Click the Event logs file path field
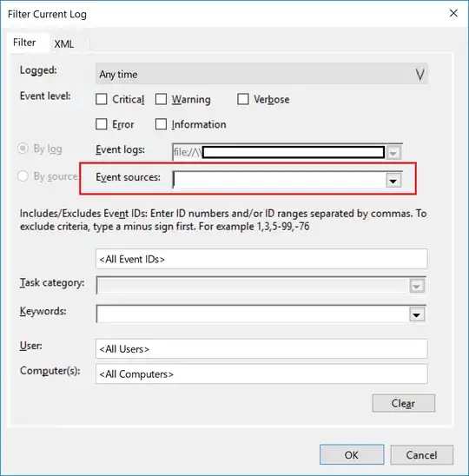This screenshot has height=476, width=469. point(280,152)
